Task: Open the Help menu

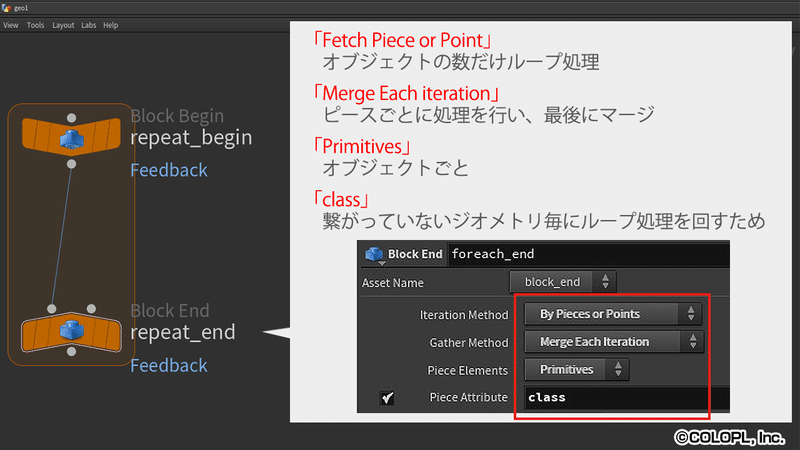Action: point(111,25)
